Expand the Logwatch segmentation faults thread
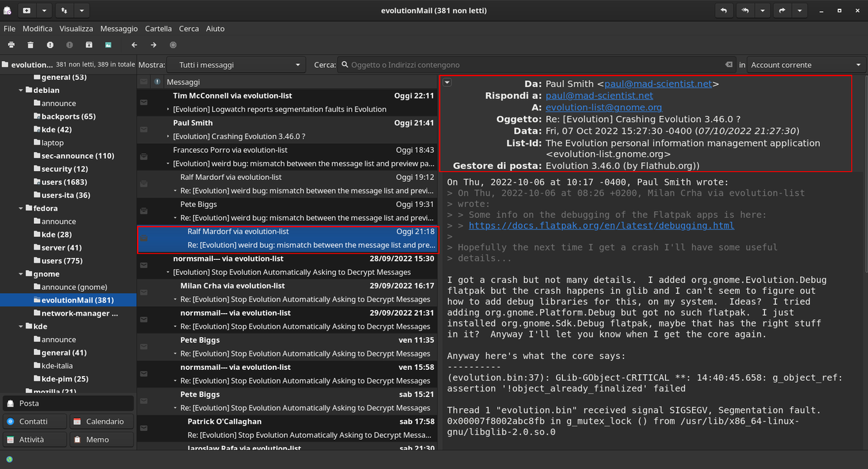This screenshot has height=469, width=868. (x=168, y=109)
